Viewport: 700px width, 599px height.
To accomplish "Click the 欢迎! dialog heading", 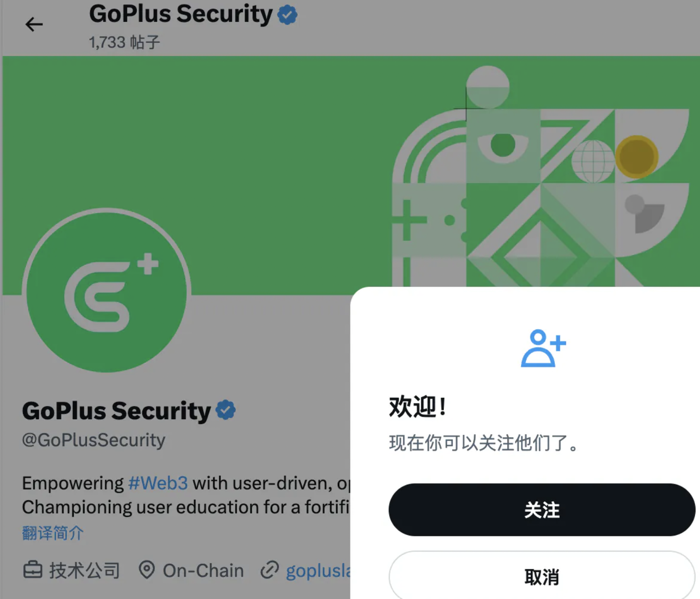I will click(417, 406).
